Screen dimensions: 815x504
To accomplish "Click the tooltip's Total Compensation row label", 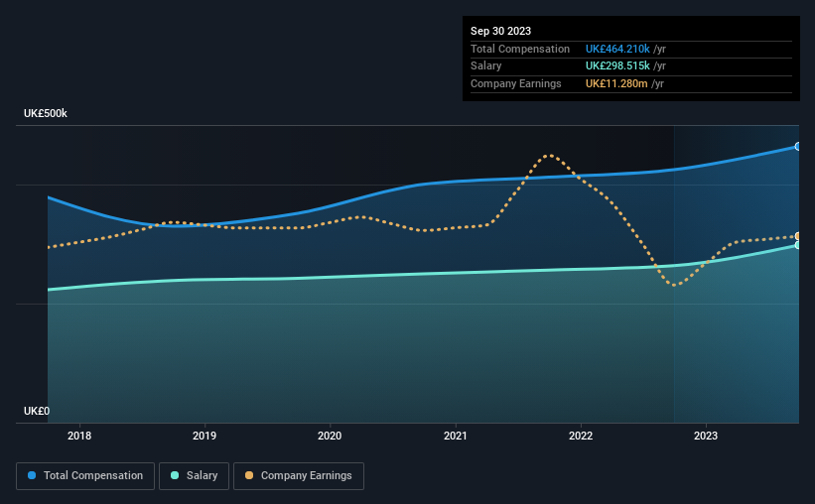I will pos(520,49).
